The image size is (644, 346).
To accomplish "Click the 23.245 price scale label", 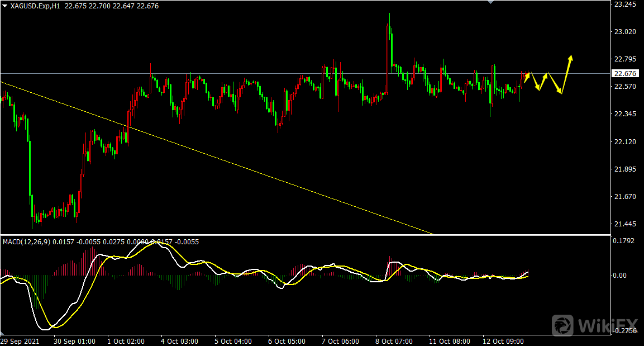I will pos(625,4).
